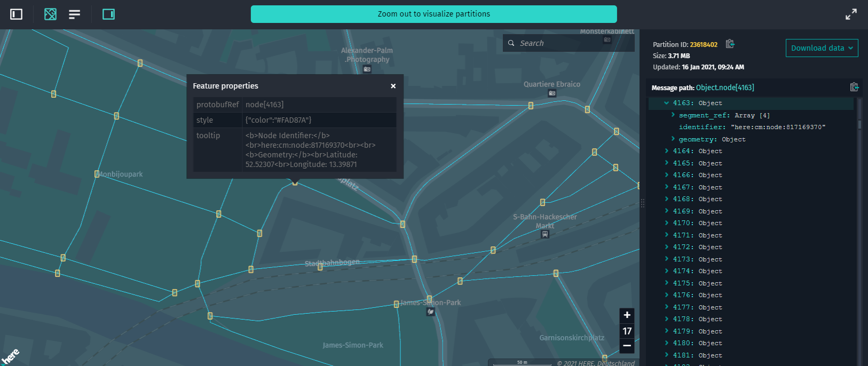Click Quartiere Ebraico camera marker
This screenshot has height=366, width=868.
point(552,93)
